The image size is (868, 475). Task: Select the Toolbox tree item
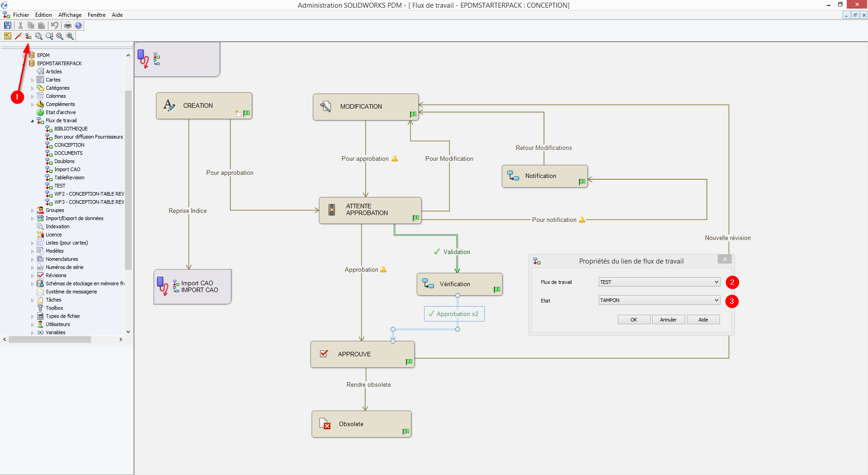tap(54, 308)
